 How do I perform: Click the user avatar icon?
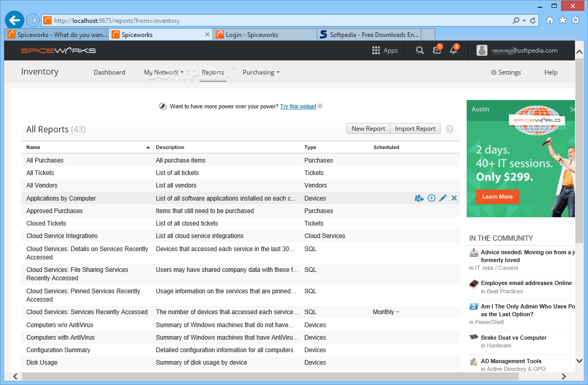(482, 51)
